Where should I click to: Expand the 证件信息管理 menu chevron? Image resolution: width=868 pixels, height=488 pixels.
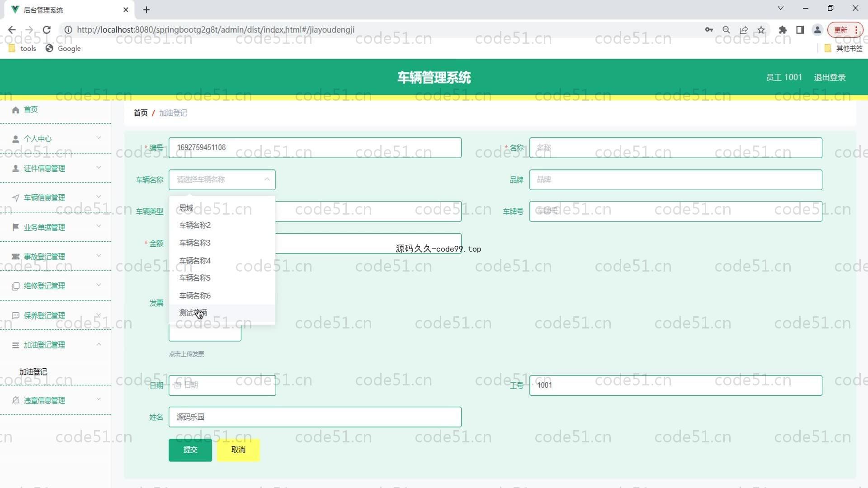99,168
